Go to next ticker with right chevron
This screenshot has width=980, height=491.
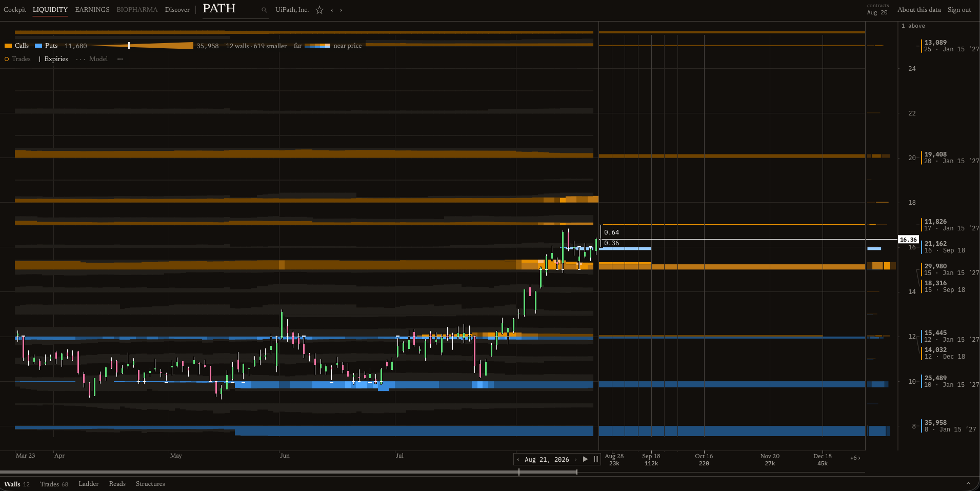(x=341, y=10)
